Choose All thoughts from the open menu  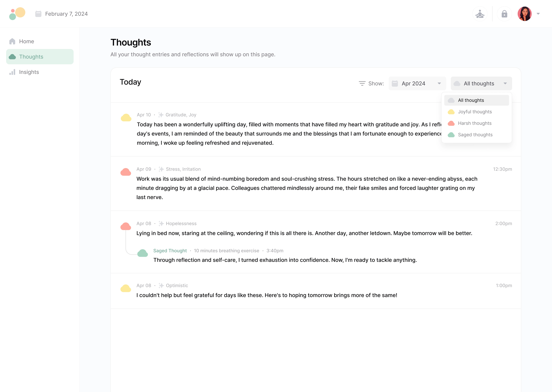(x=471, y=100)
